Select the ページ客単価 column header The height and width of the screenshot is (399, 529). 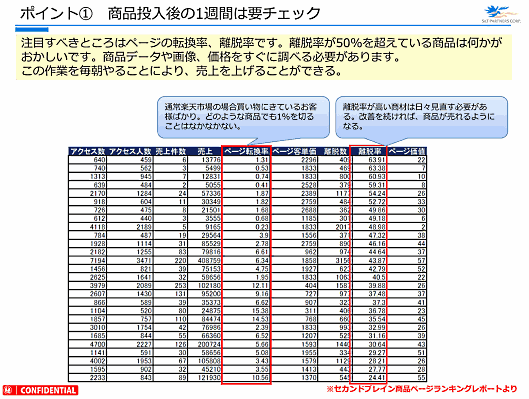tap(294, 151)
